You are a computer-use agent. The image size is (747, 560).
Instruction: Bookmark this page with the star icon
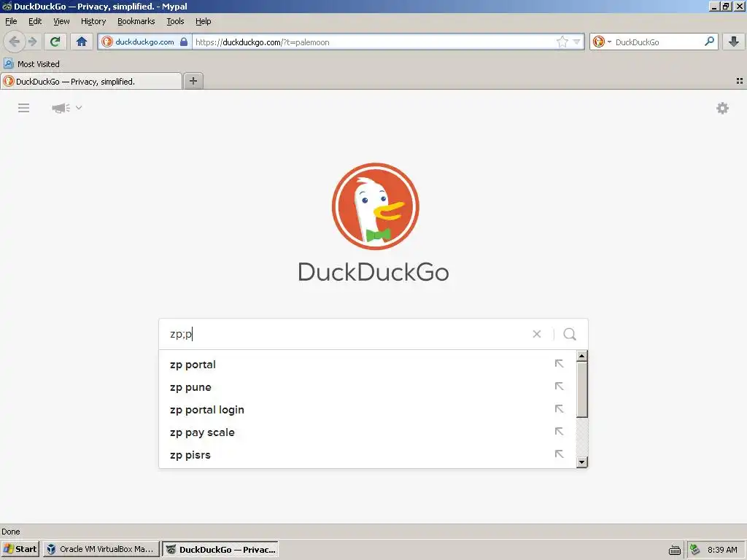562,42
